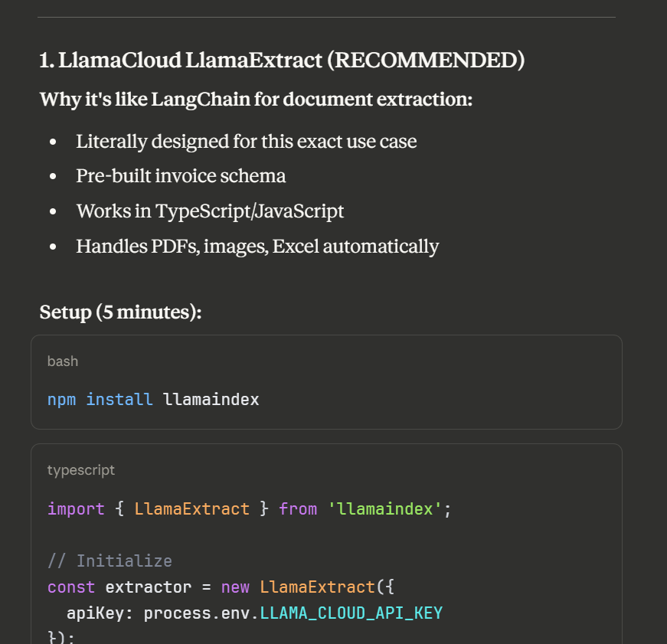Click the '// Initialize' code comment
The image size is (667, 644).
pyautogui.click(x=110, y=561)
